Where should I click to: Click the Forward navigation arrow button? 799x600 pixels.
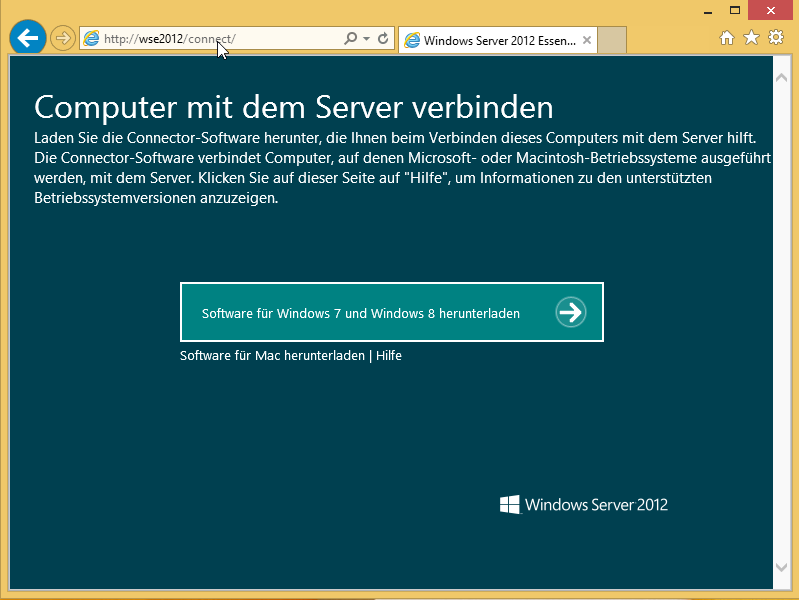point(62,38)
